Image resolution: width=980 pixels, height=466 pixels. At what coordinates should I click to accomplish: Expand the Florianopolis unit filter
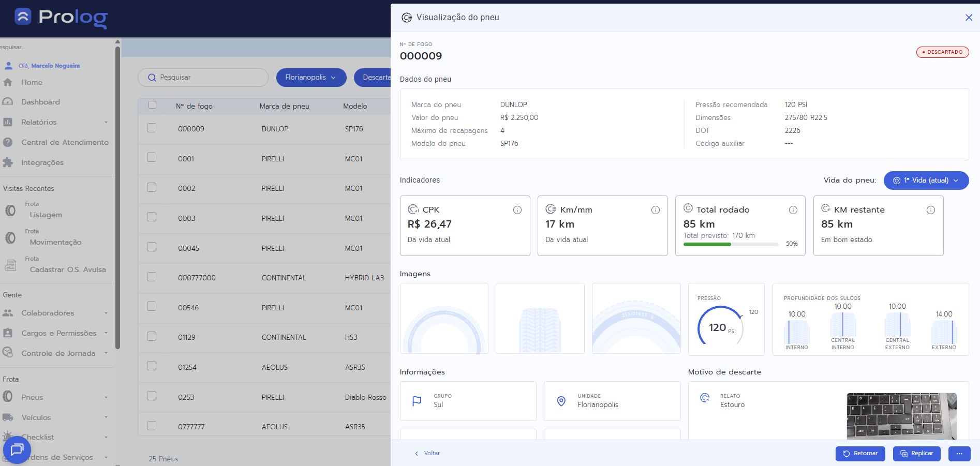(310, 78)
